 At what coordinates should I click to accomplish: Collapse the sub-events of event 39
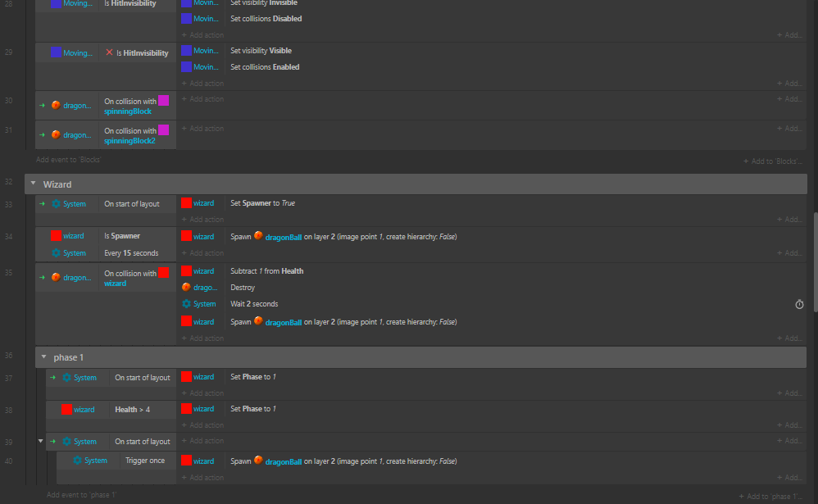pyautogui.click(x=41, y=441)
